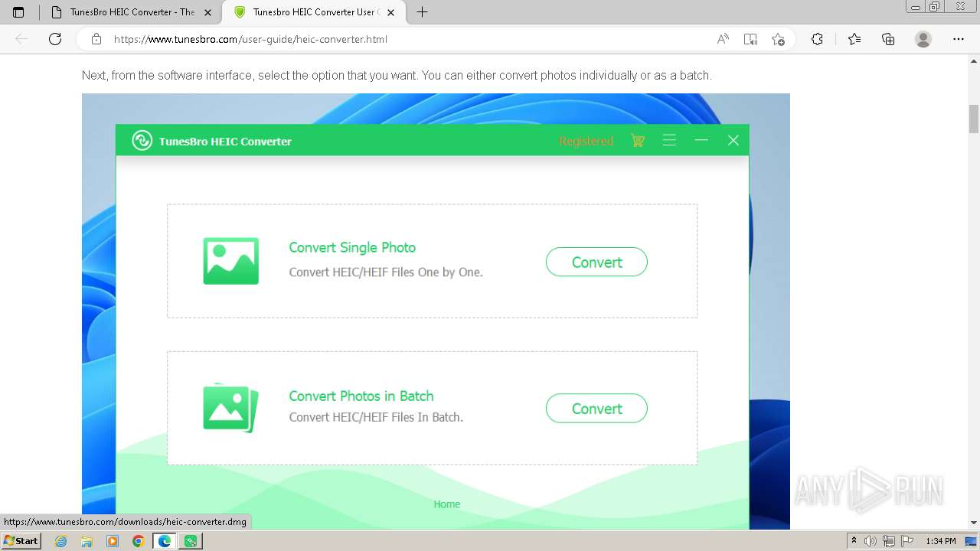This screenshot has width=980, height=551.
Task: Click the single photo image icon
Action: click(x=230, y=261)
